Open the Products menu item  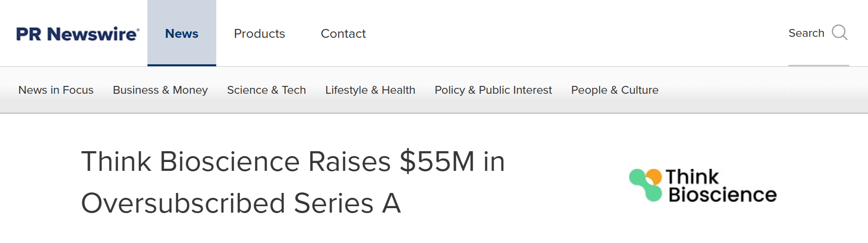coord(260,33)
